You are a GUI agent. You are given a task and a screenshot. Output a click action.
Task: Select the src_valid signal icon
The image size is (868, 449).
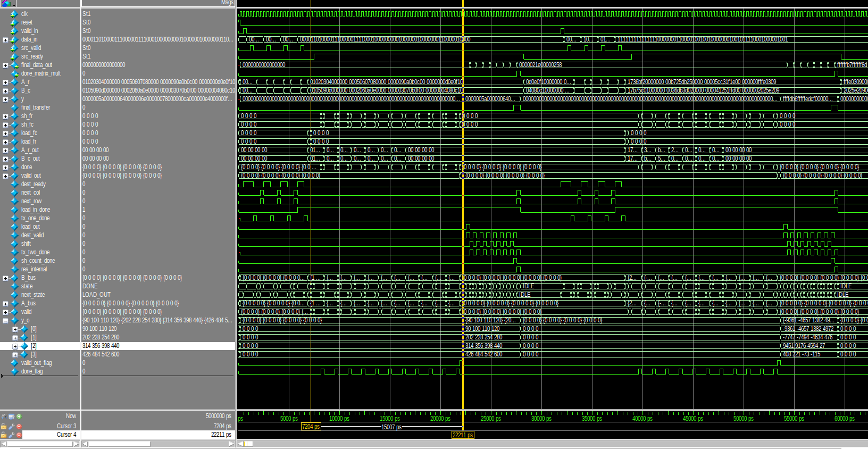14,48
